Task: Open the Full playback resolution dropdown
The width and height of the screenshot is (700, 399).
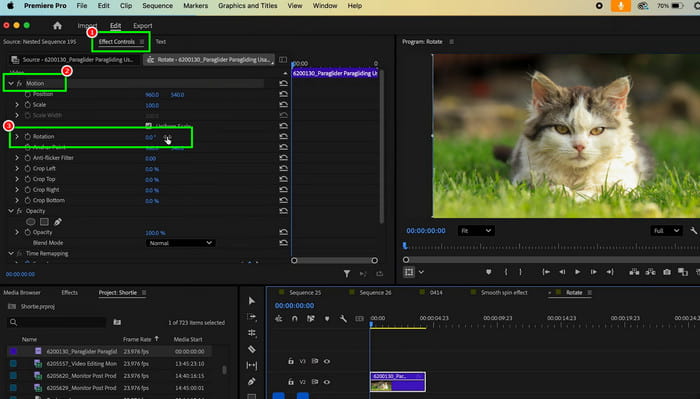Action: click(x=666, y=231)
